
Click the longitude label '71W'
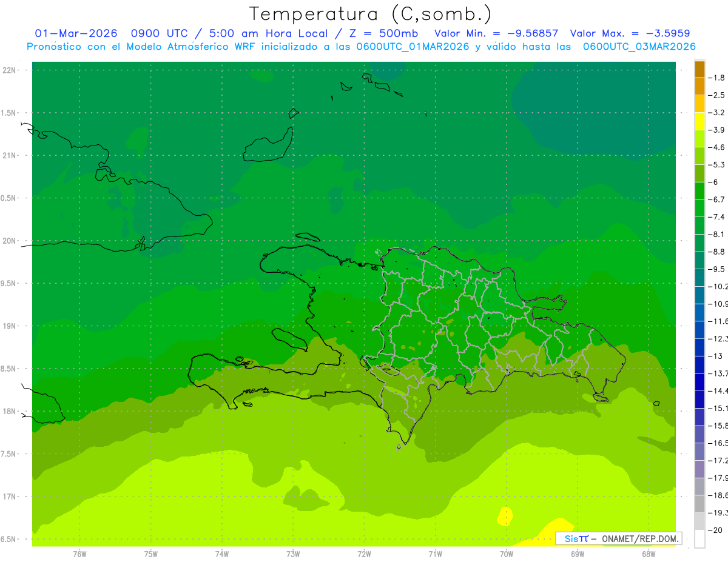[435, 554]
